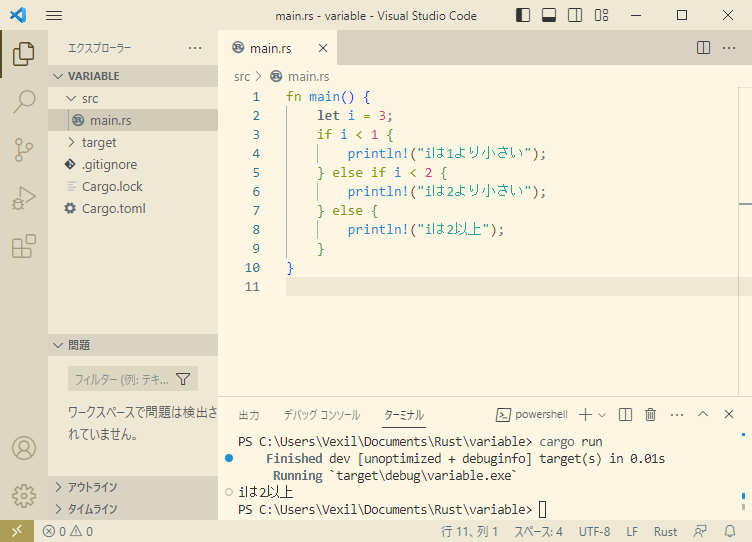Screen dimensions: 752x542
Task: Click main.rs in the breadcrumb path
Action: (x=308, y=77)
